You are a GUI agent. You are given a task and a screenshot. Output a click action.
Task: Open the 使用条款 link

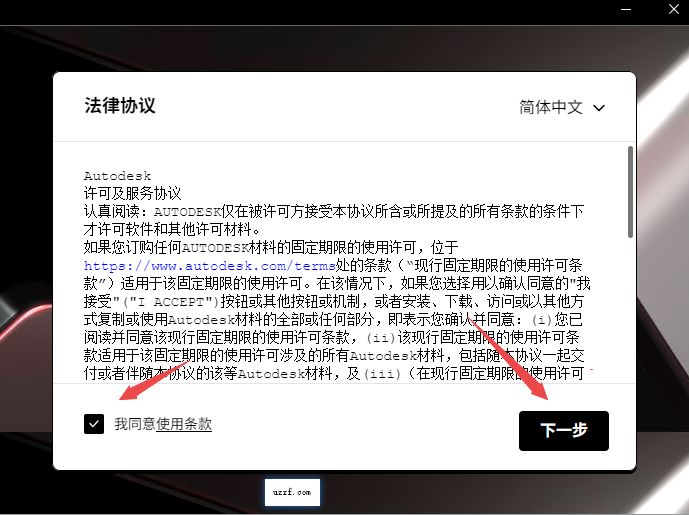pyautogui.click(x=184, y=424)
